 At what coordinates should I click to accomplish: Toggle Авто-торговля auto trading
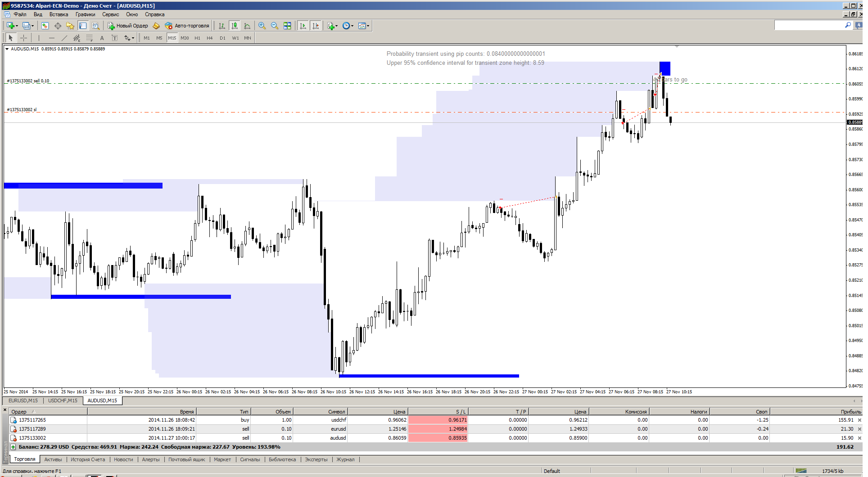[187, 26]
